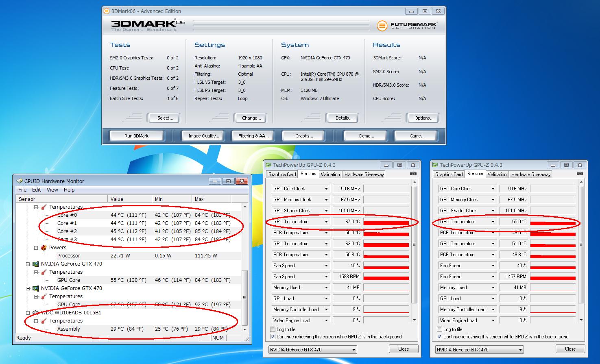Switch to Graphics Card tab in GPU-Z showing 67.0 °C
Image resolution: width=600 pixels, height=364 pixels.
click(282, 174)
